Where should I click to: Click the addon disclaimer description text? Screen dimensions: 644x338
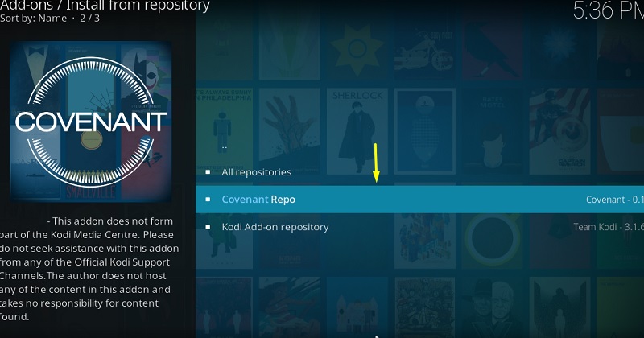coord(89,269)
